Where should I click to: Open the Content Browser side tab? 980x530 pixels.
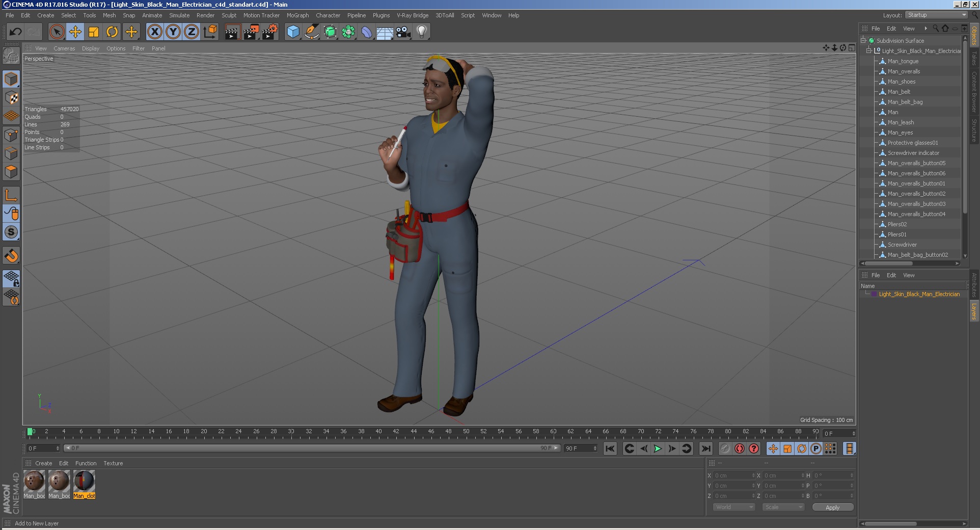pyautogui.click(x=974, y=92)
